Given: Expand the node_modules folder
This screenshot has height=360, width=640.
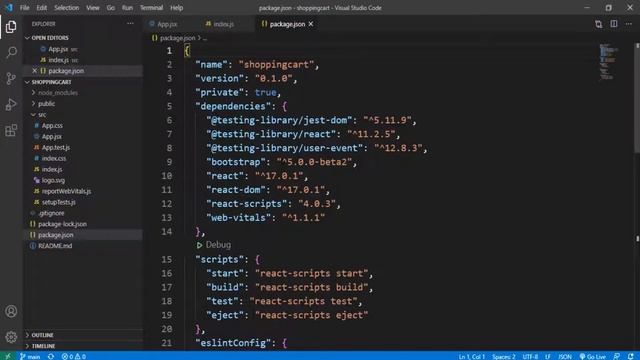Looking at the screenshot, I should (x=83, y=93).
